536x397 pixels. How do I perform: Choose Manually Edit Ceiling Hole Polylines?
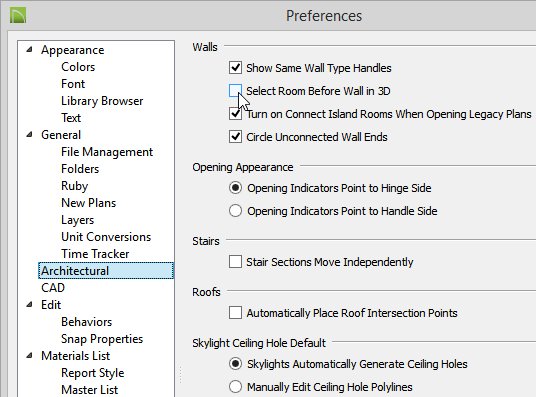pos(235,387)
